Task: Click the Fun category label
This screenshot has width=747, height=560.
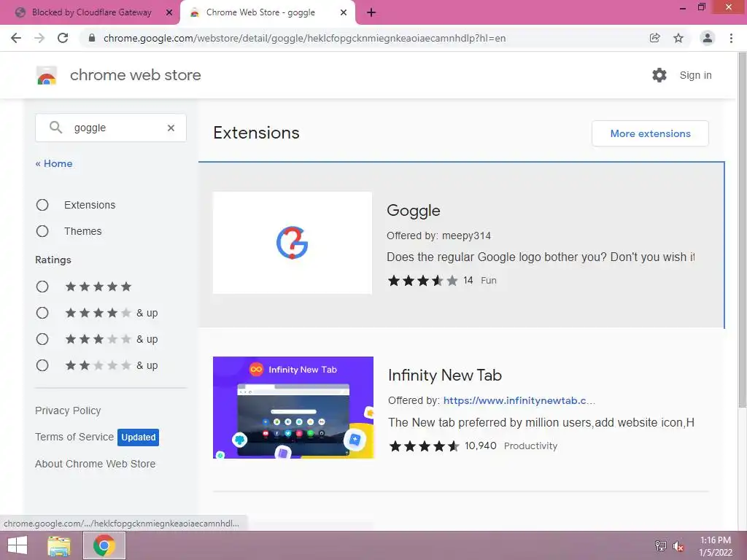Action: click(489, 281)
